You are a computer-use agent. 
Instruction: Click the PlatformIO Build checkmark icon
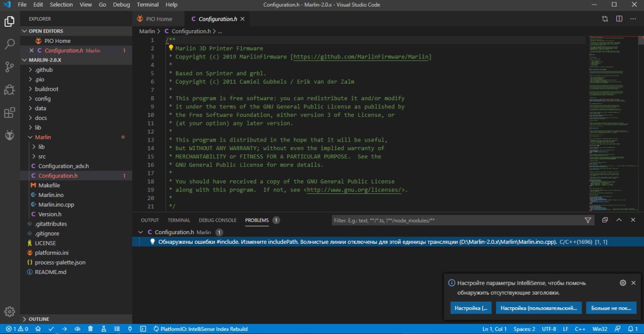click(51, 329)
